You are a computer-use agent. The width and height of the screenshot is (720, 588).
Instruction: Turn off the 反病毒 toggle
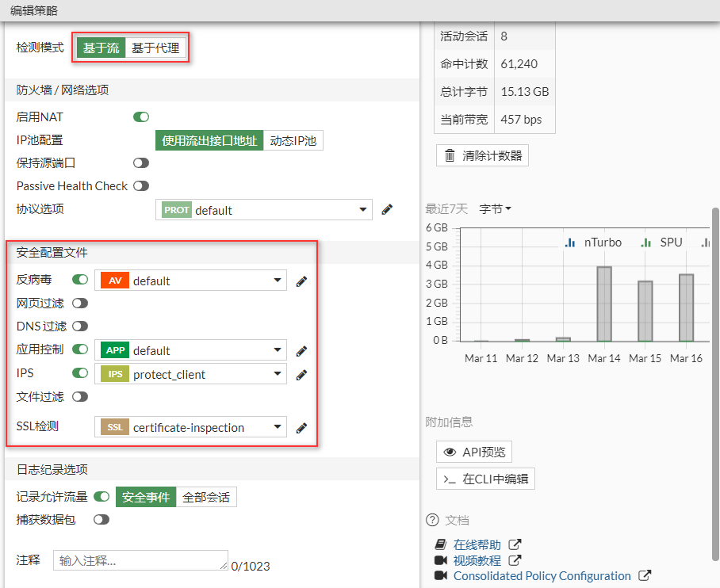click(x=80, y=280)
